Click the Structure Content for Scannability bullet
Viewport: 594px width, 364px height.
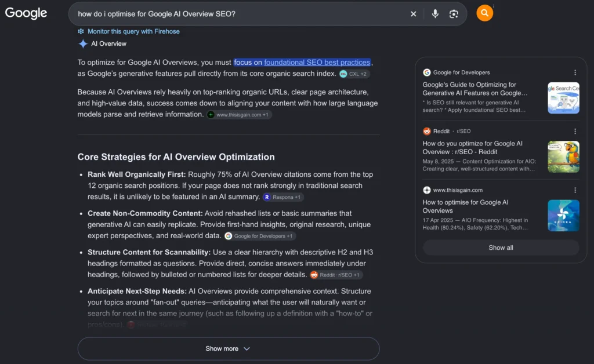tap(230, 263)
